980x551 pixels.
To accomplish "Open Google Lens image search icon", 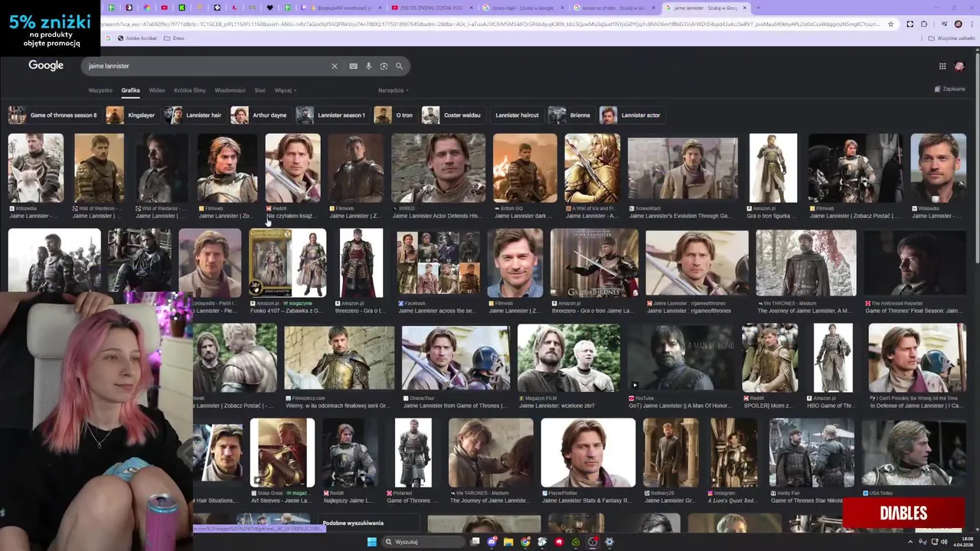I will pyautogui.click(x=384, y=66).
